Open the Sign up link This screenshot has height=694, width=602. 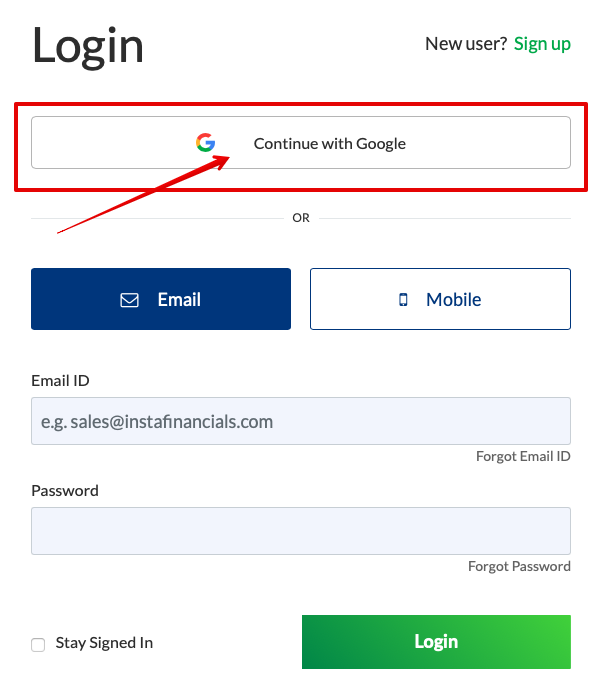(542, 44)
